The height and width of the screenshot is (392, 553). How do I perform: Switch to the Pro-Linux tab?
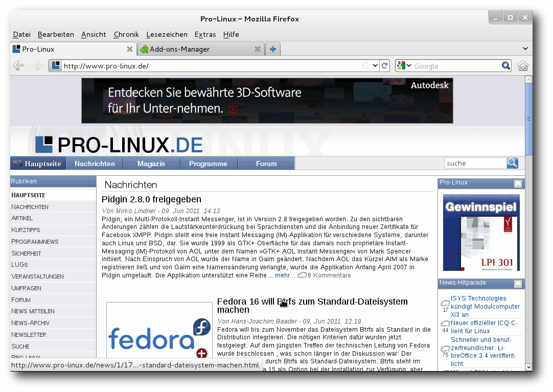[74, 49]
